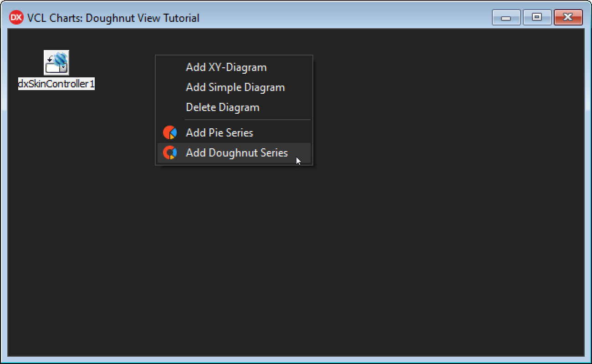Screen dimensions: 592x364
Task: Click the small arrow on skin controller icon
Action: point(64,68)
